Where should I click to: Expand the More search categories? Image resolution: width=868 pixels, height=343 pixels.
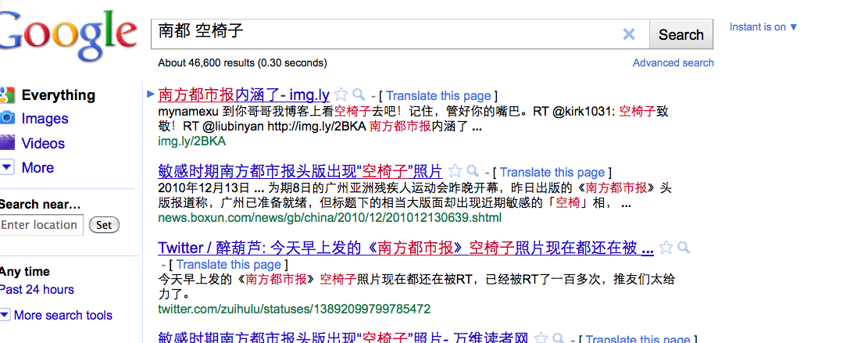pyautogui.click(x=7, y=167)
